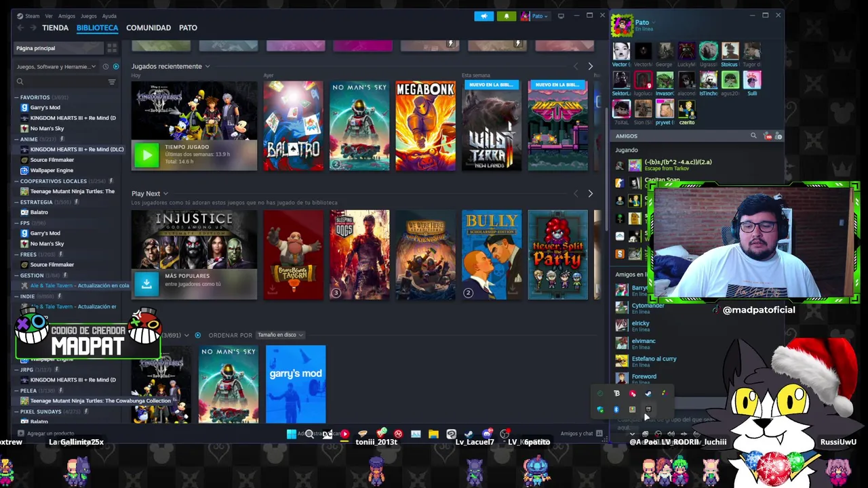Open advanced filter options beside library search
This screenshot has height=488, width=868.
point(112,82)
